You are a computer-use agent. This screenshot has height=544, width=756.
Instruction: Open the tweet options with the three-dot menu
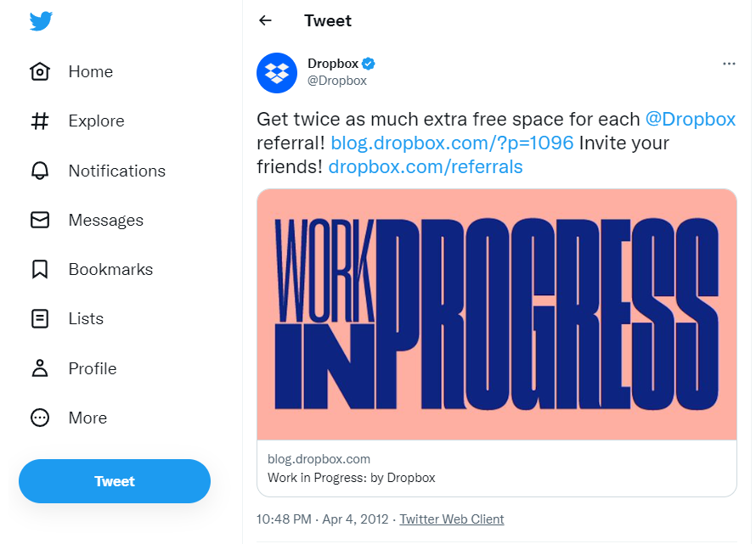(x=729, y=64)
